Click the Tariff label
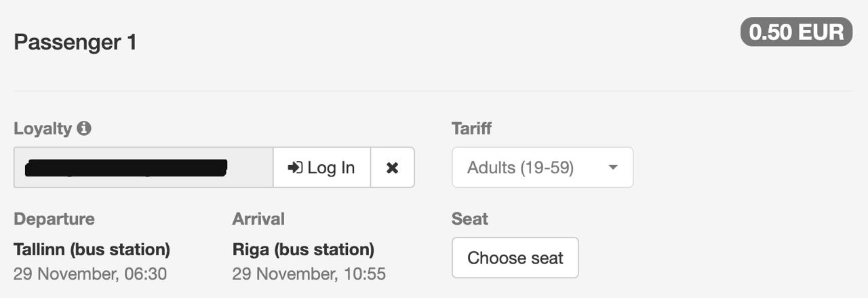 [472, 128]
